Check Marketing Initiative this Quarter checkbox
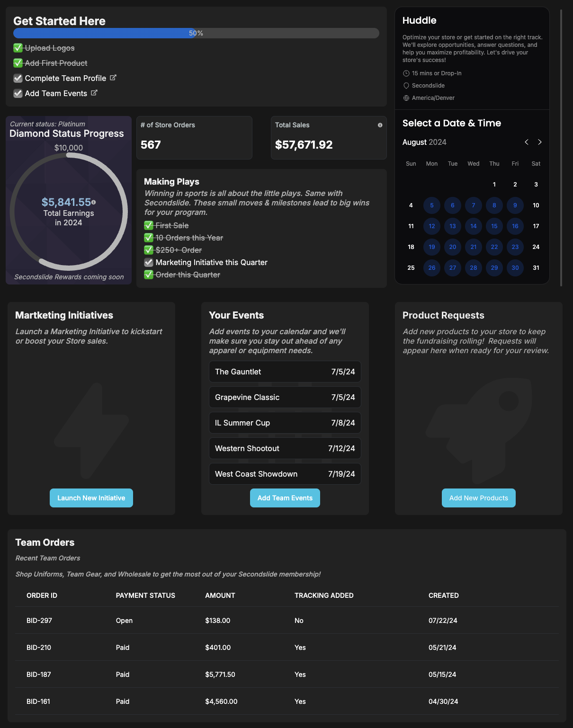Image resolution: width=573 pixels, height=728 pixels. (x=149, y=262)
